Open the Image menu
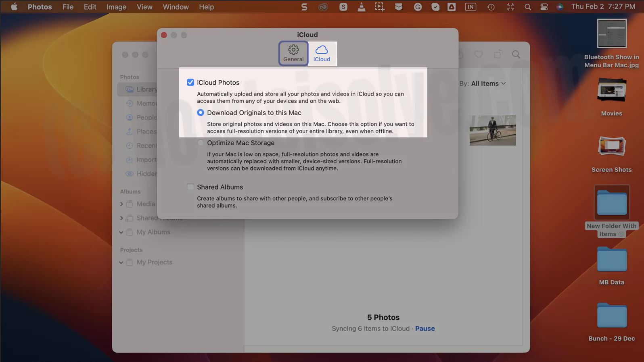This screenshot has height=362, width=644. click(x=116, y=7)
